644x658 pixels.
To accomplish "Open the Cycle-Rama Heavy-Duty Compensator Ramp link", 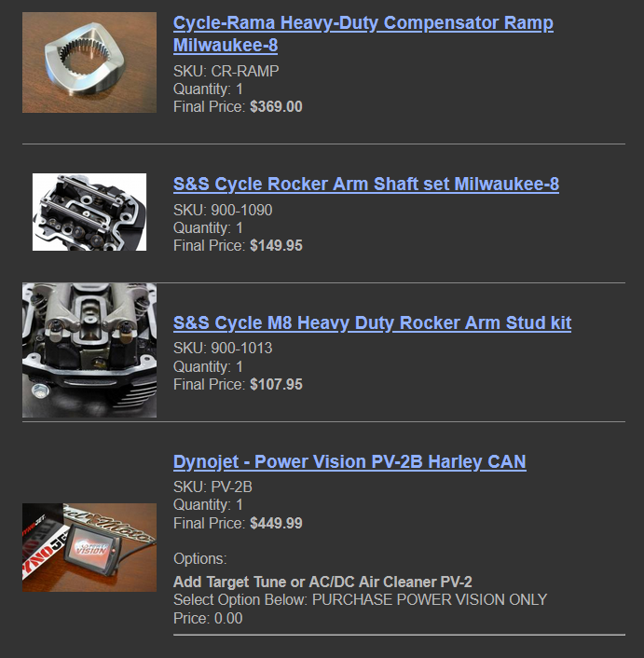I will [x=363, y=34].
